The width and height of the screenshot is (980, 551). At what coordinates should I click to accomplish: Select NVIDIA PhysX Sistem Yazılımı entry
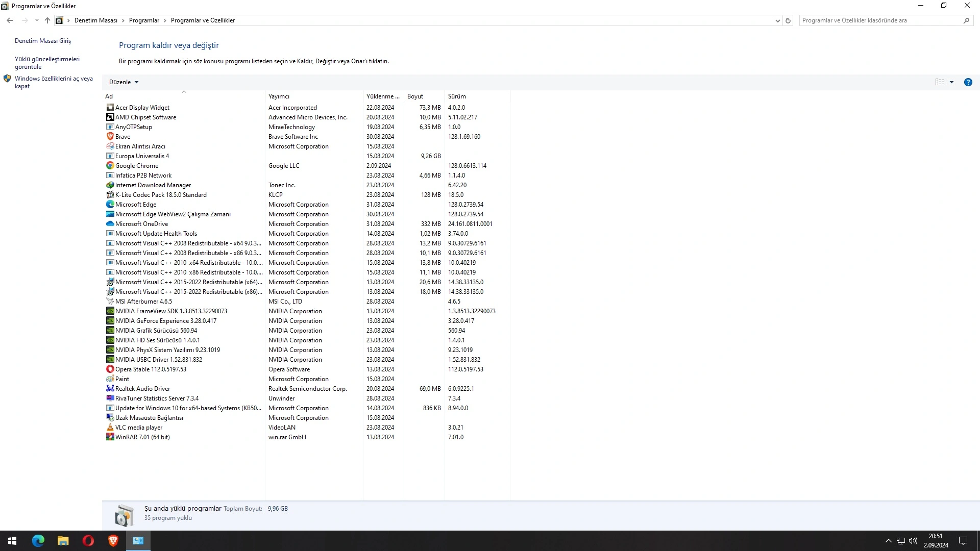306,350
